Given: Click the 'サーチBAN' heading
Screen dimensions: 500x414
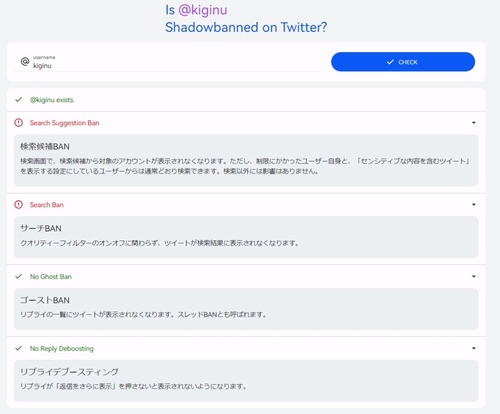Looking at the screenshot, I should 41,228.
